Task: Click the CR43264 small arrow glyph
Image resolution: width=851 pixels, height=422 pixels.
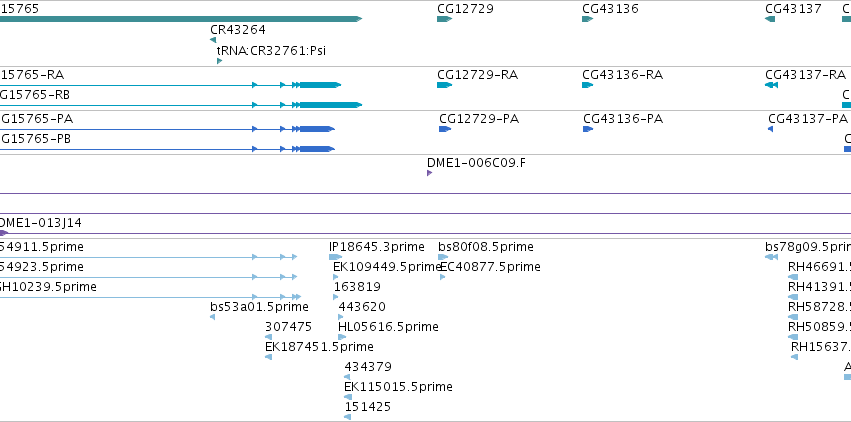Action: click(x=213, y=40)
